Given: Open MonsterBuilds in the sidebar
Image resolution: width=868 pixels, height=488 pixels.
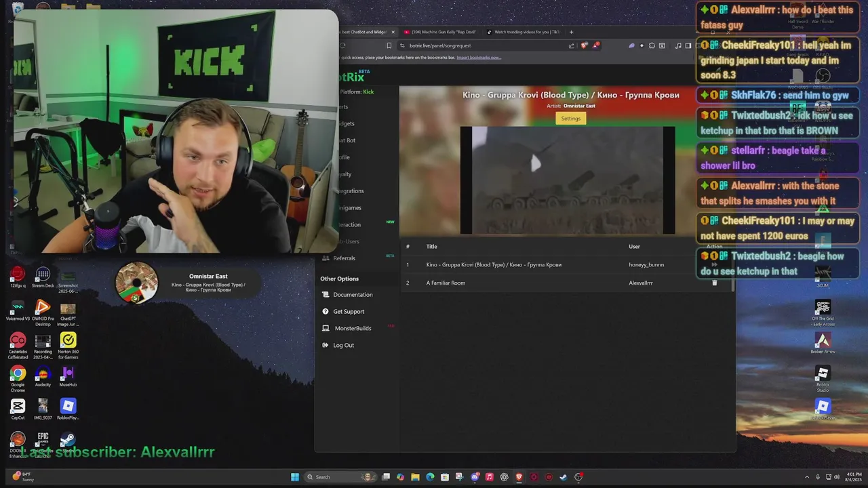Looking at the screenshot, I should point(353,329).
